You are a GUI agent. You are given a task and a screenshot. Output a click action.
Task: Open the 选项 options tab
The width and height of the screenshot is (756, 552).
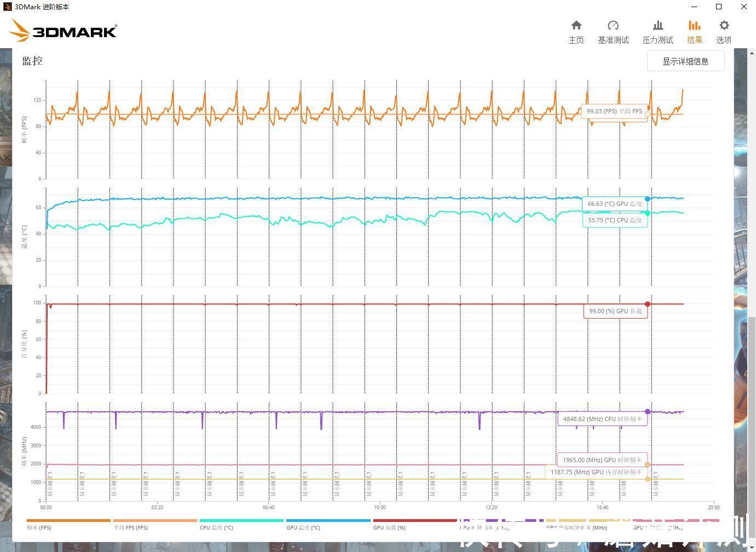pos(724,32)
